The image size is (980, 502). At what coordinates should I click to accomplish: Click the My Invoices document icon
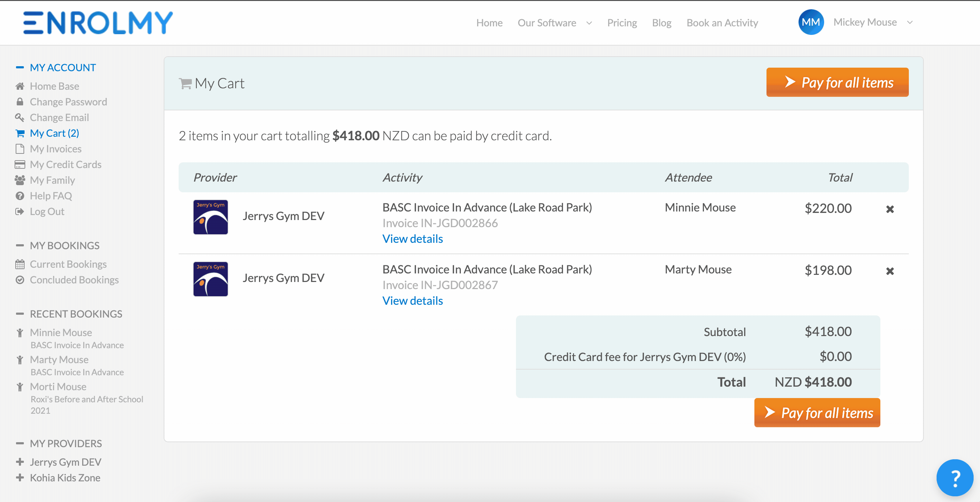point(20,149)
